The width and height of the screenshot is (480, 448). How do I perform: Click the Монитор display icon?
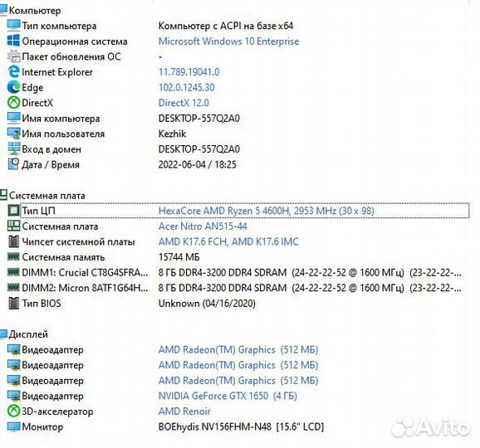pos(13,426)
